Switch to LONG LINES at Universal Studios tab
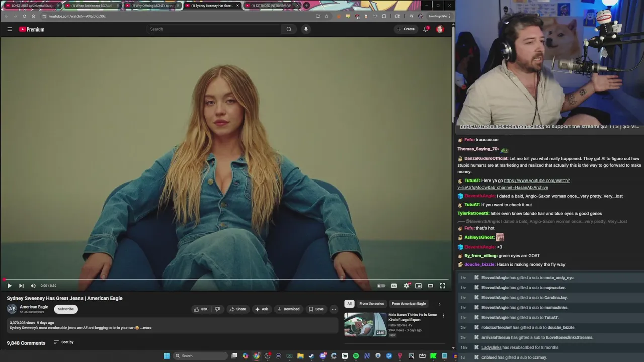644x362 pixels. click(x=32, y=6)
